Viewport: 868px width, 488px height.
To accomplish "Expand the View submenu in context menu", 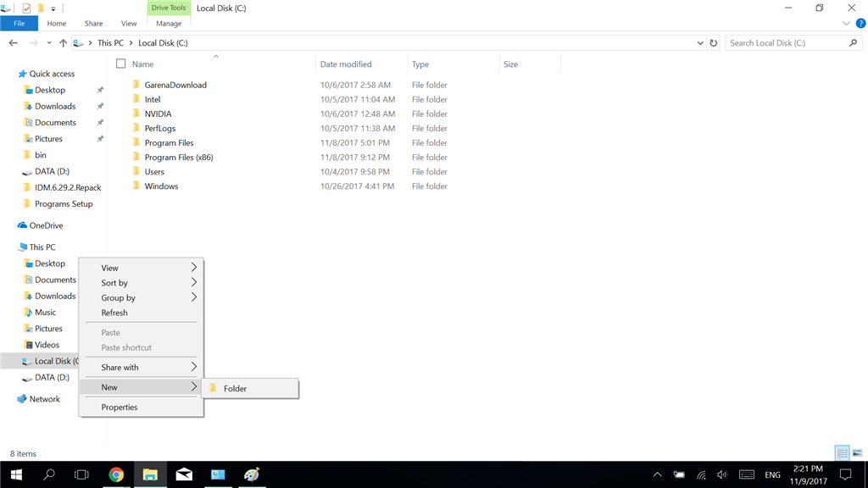I will (x=142, y=268).
